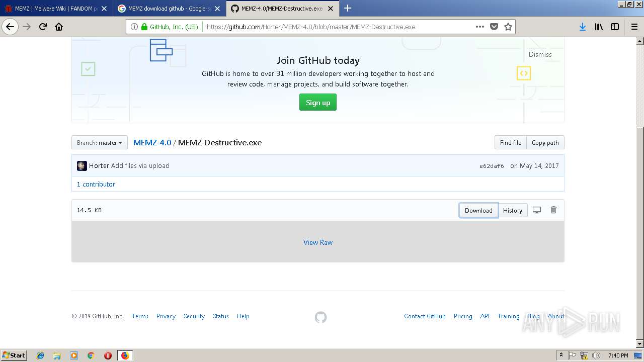This screenshot has width=644, height=362.
Task: Open page actions three-dot menu
Action: point(479,27)
